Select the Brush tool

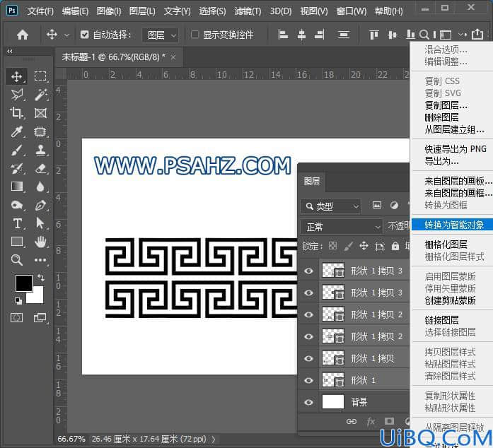(x=16, y=151)
